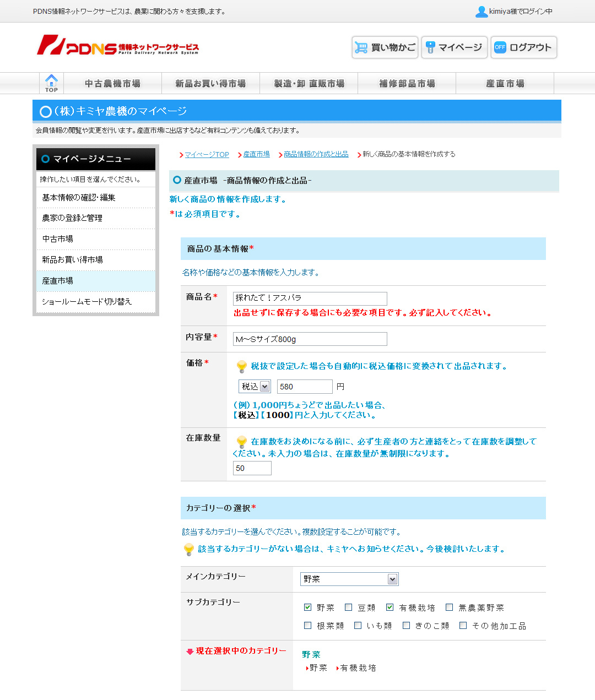Tick the きのこ類 checkbox
Image resolution: width=595 pixels, height=700 pixels.
tap(406, 626)
